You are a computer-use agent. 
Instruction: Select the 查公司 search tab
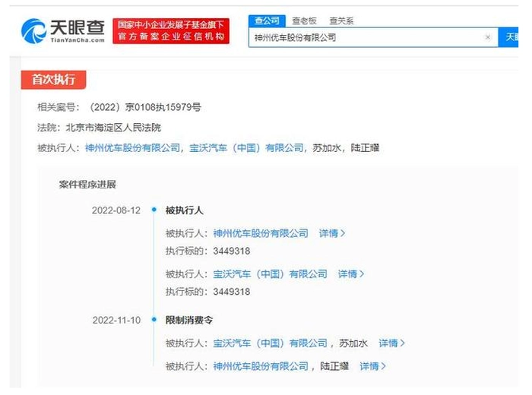(x=266, y=21)
